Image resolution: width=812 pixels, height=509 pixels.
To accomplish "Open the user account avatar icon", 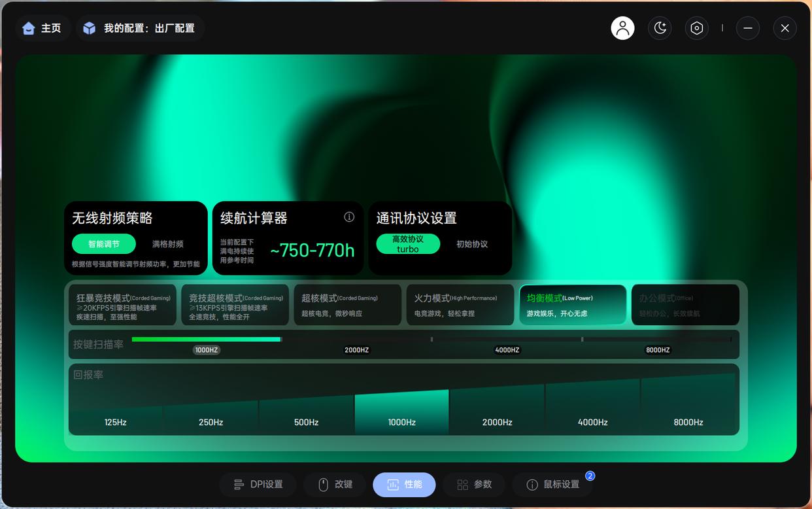I will coord(622,28).
